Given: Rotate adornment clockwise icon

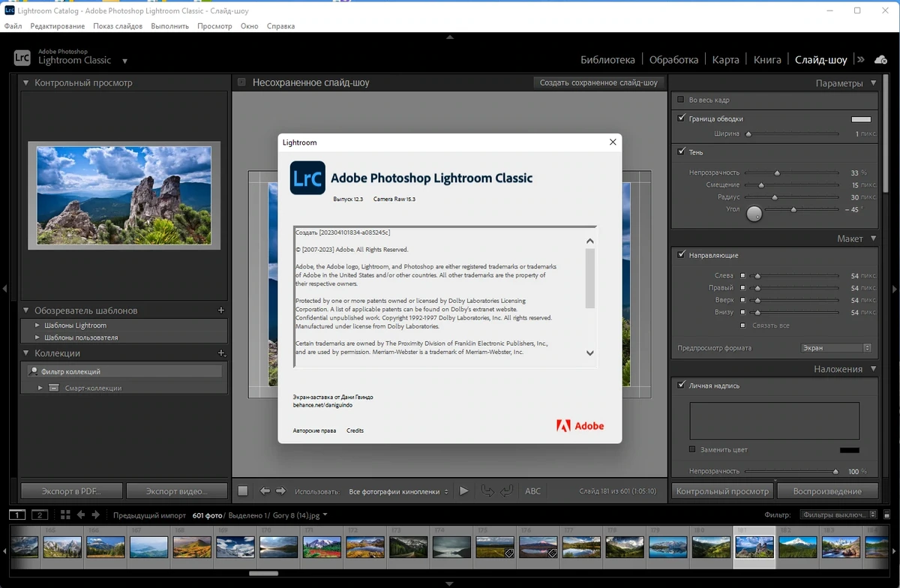Looking at the screenshot, I should coord(507,491).
